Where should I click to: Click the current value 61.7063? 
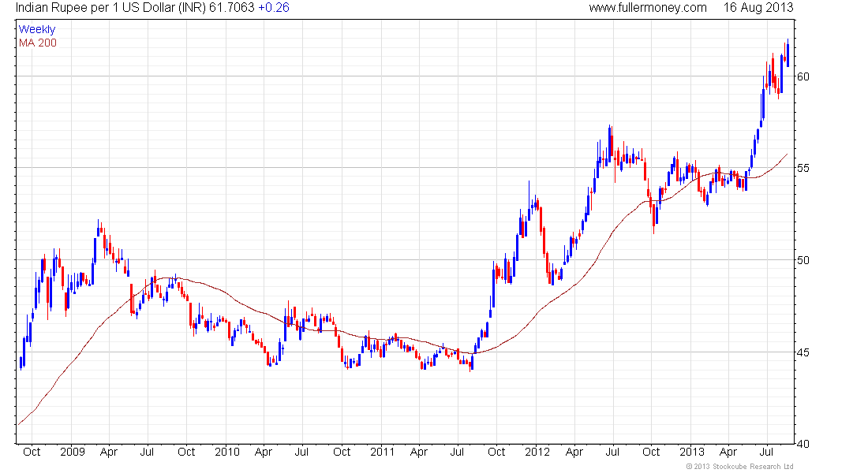click(231, 8)
